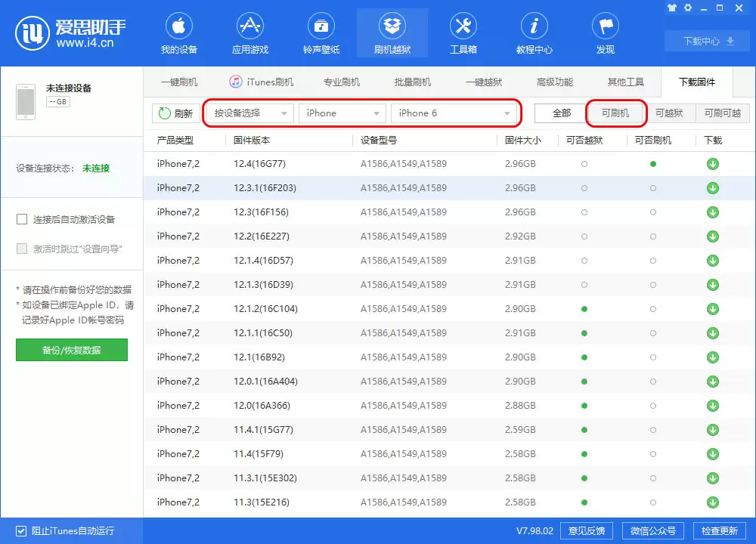Viewport: 756px width, 544px height.
Task: Click the 设备型号 column header
Action: [379, 141]
